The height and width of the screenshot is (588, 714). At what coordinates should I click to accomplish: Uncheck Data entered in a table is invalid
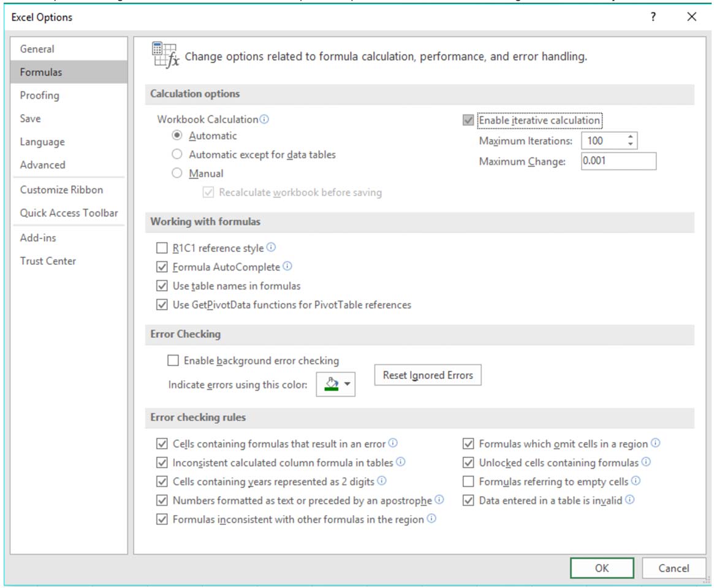click(x=468, y=500)
